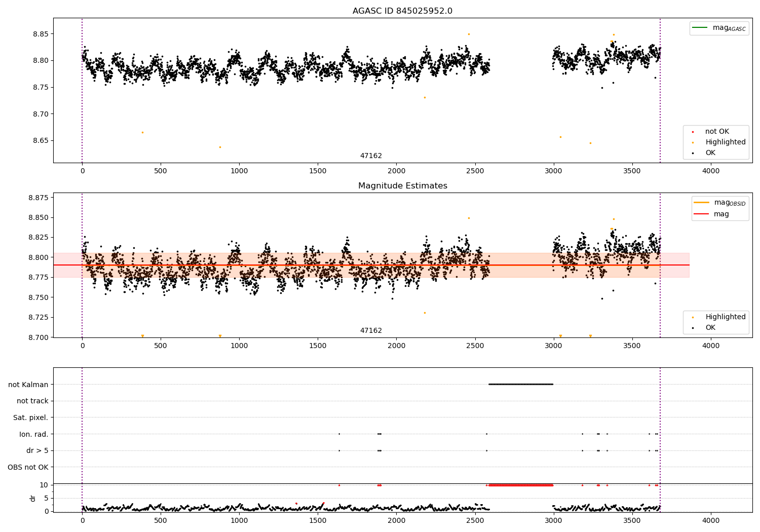760x532 pixels.
Task: Click the 'Sat. pixel.' row label
Action: coord(31,418)
